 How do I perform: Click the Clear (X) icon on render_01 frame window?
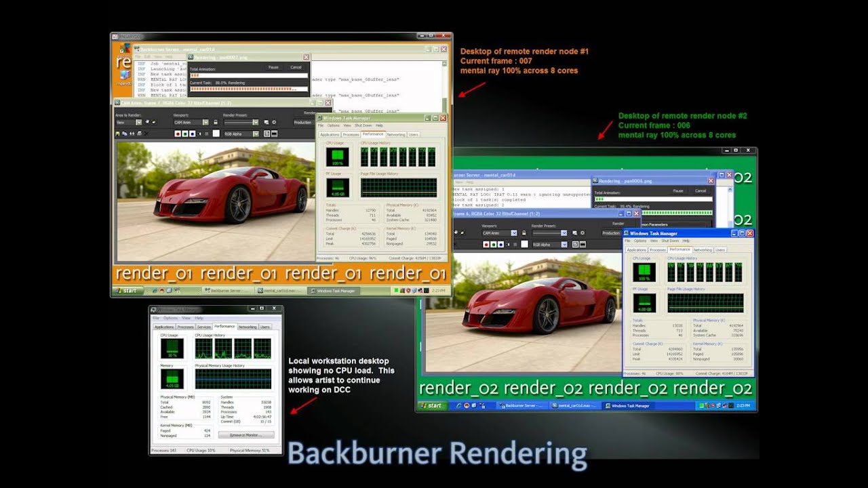146,134
